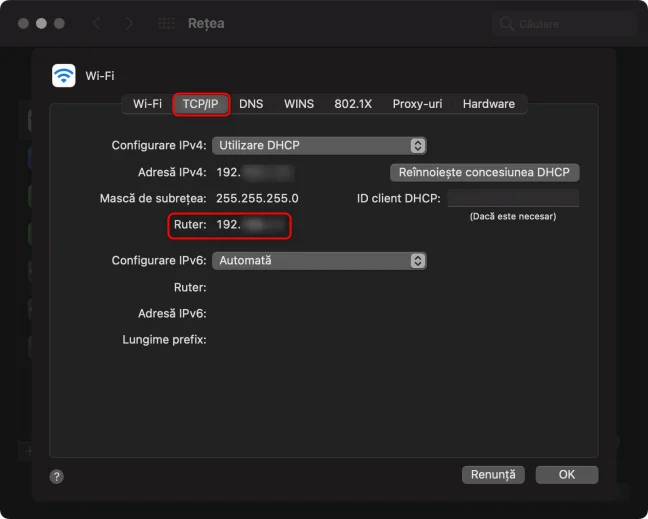This screenshot has height=519, width=648.
Task: Click the Wi-Fi network icon
Action: click(x=64, y=76)
